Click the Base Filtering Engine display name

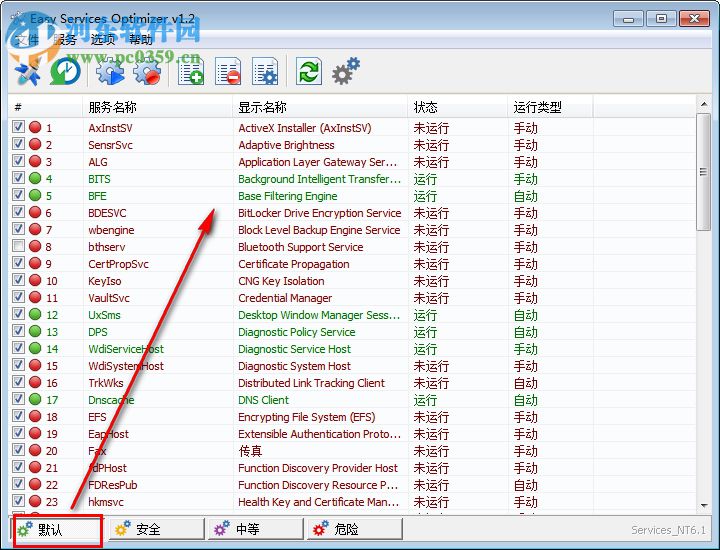[287, 196]
